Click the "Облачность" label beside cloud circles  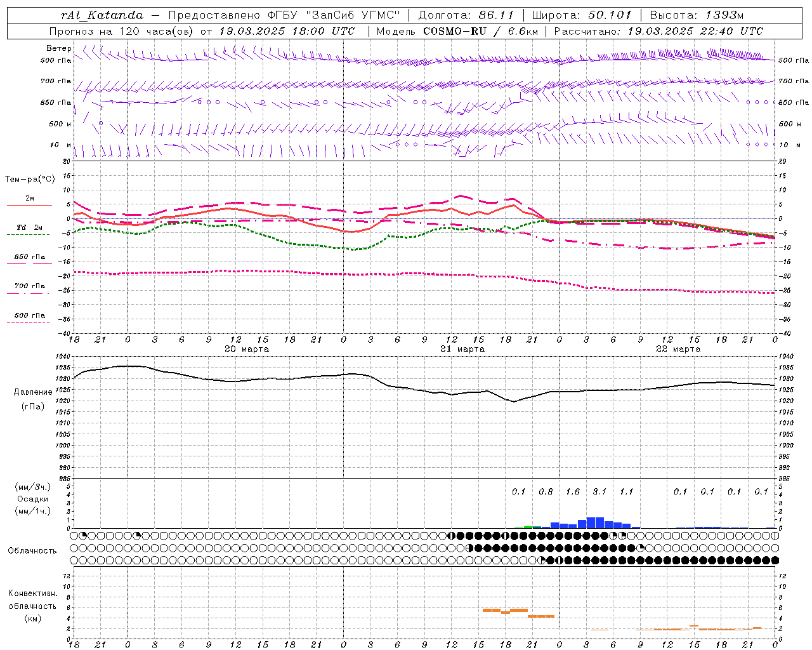coord(32,550)
